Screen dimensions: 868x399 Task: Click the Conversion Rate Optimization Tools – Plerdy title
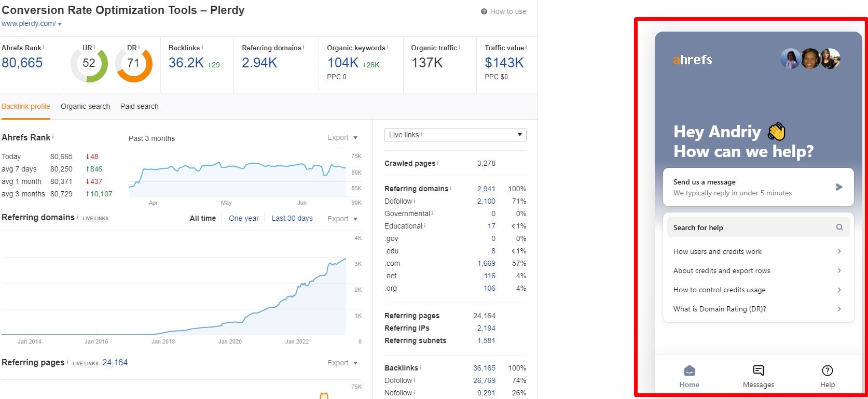coord(123,10)
